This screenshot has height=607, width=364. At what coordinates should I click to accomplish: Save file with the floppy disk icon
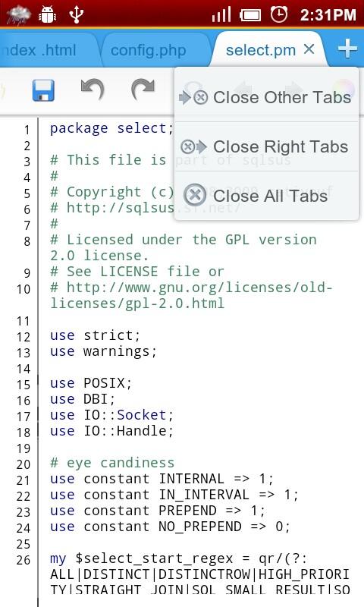pos(43,90)
